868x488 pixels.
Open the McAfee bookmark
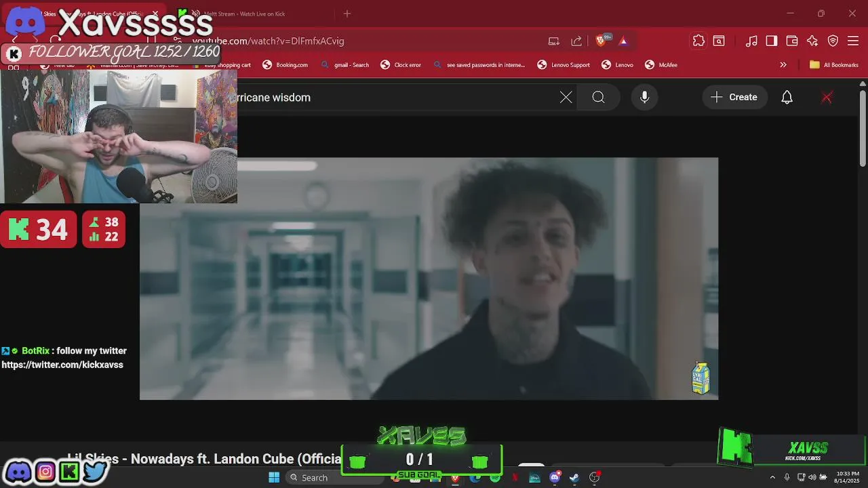(661, 65)
